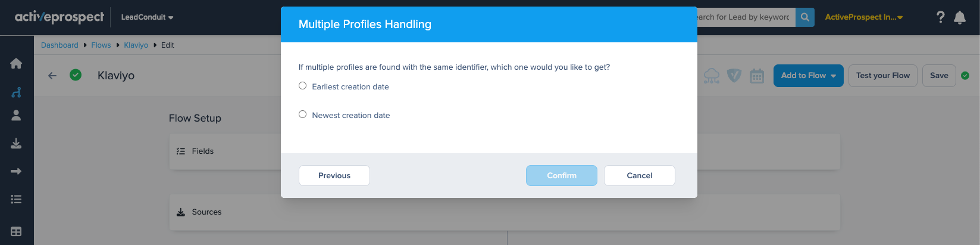
Task: Click the sidebar download tray icon
Action: tap(17, 144)
